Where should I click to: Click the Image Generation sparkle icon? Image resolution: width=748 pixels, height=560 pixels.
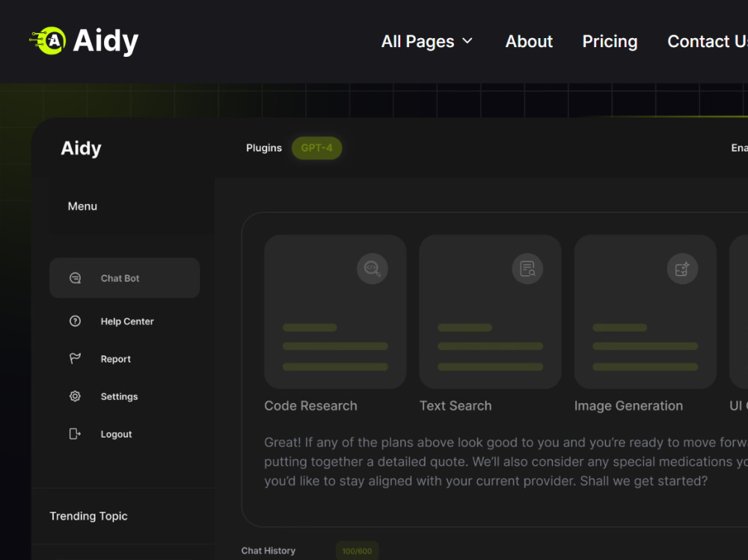pos(683,268)
